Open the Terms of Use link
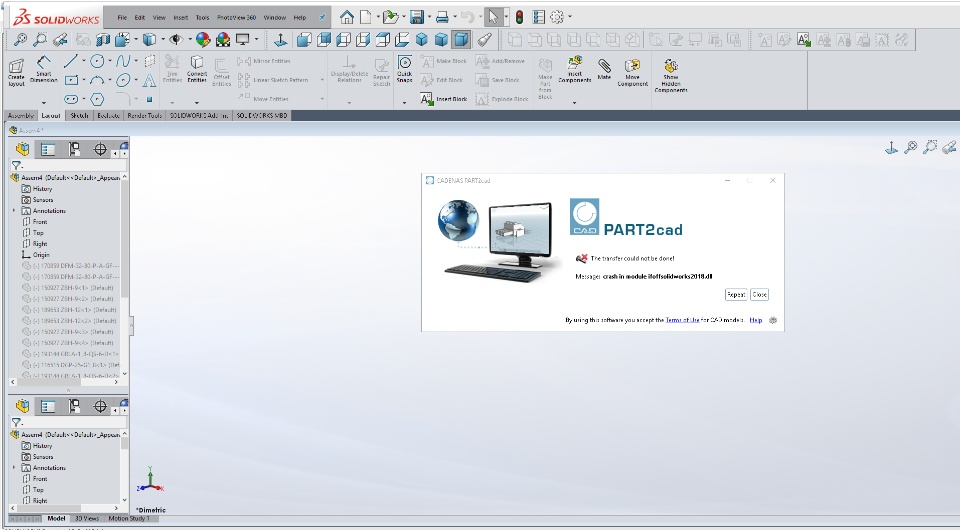Image resolution: width=960 pixels, height=530 pixels. pyautogui.click(x=682, y=320)
